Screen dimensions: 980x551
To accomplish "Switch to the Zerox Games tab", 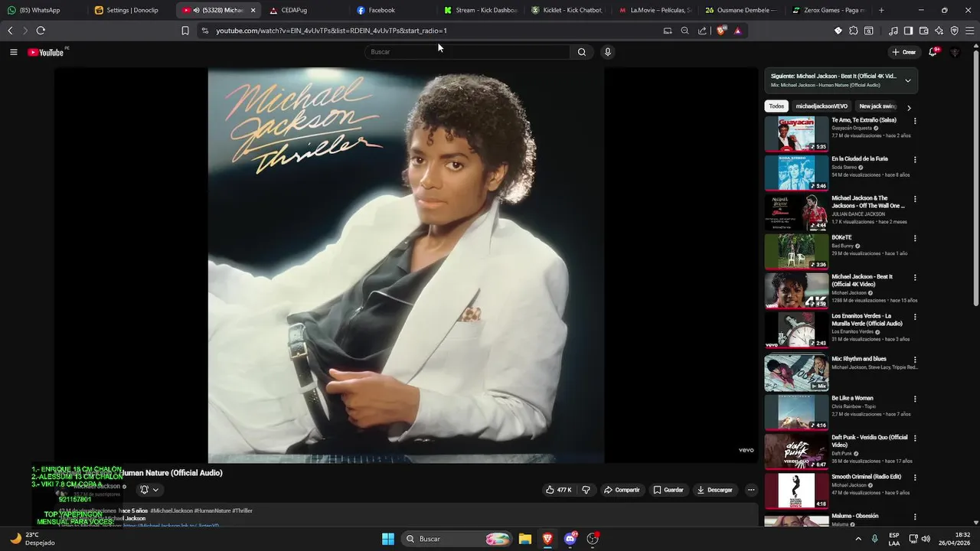I will [x=829, y=10].
